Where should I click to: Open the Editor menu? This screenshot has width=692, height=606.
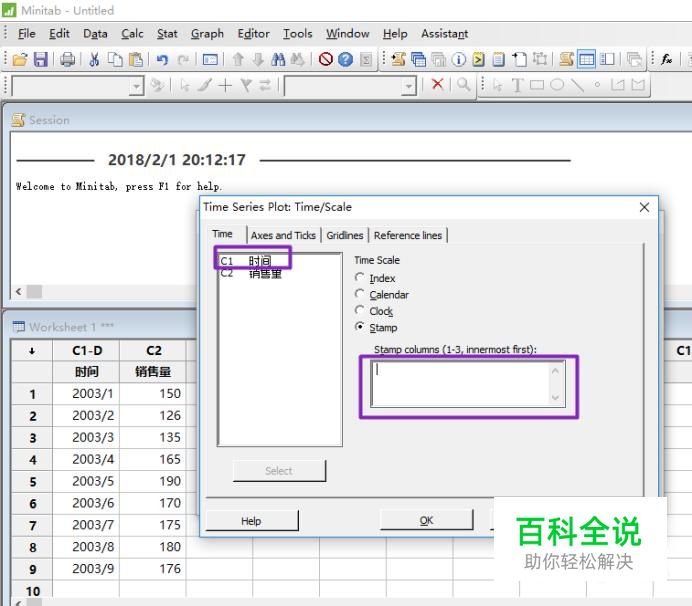point(253,34)
